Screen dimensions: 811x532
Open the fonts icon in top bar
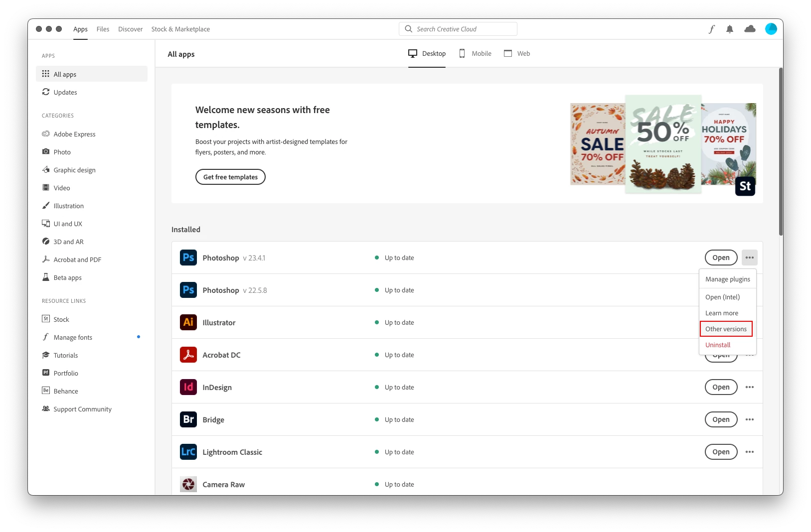pyautogui.click(x=711, y=29)
